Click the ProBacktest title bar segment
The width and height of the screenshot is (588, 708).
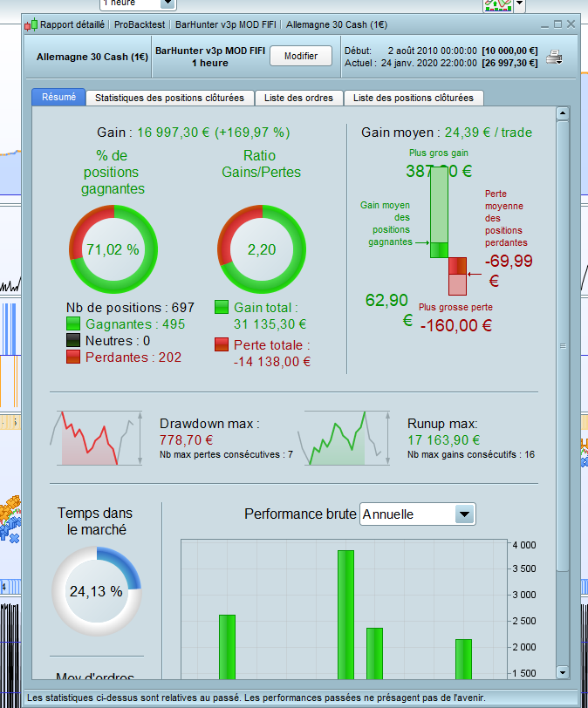[x=140, y=24]
